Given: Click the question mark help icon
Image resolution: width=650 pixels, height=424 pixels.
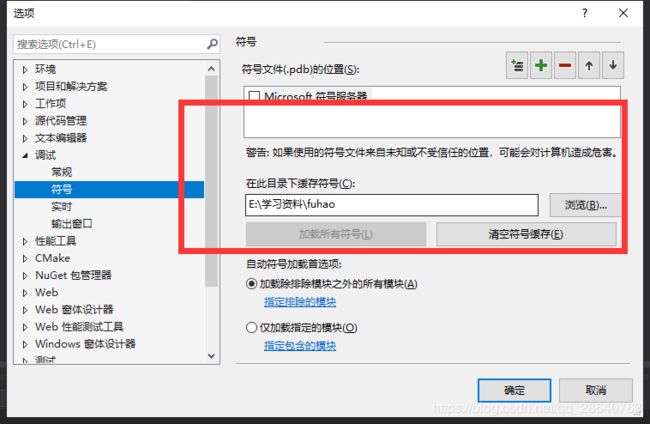Looking at the screenshot, I should click(585, 13).
